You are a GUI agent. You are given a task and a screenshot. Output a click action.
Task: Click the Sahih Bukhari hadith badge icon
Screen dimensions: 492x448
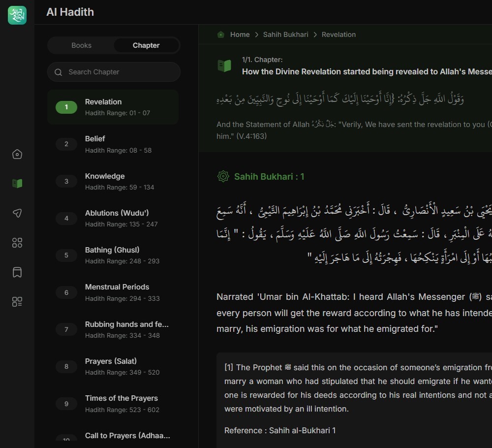[223, 176]
